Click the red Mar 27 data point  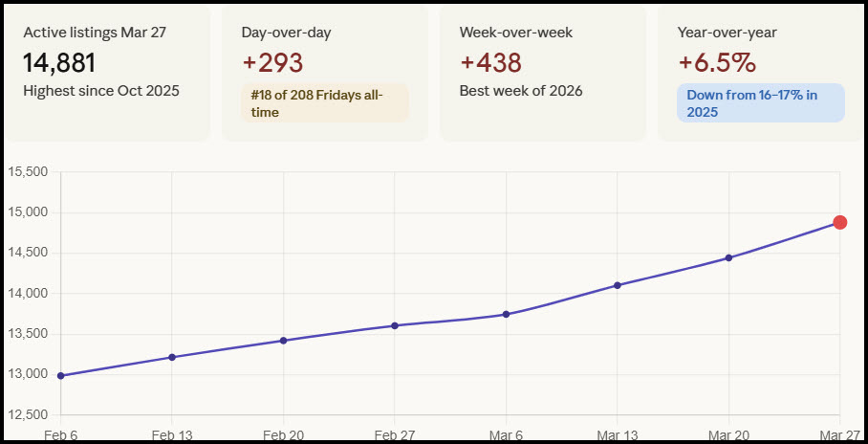tap(839, 223)
